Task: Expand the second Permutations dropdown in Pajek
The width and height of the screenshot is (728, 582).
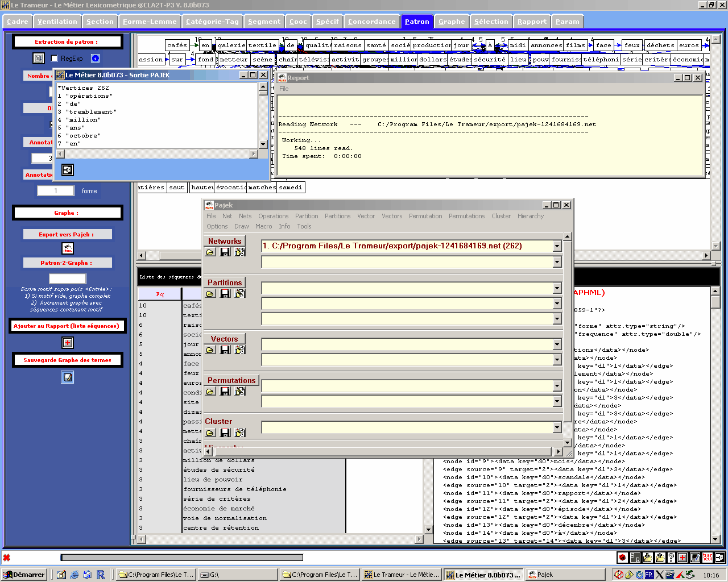Action: pyautogui.click(x=557, y=402)
